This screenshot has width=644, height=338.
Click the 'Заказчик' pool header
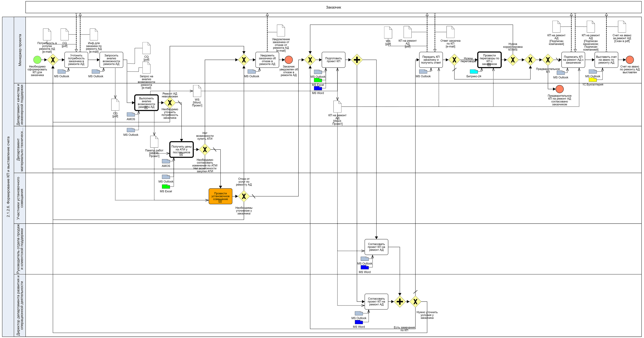(333, 7)
